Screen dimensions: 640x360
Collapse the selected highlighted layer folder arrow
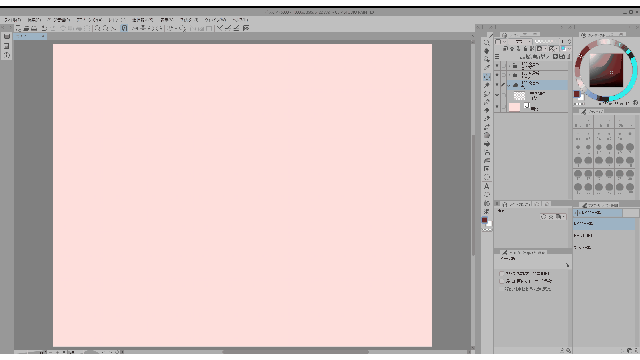[x=509, y=85]
